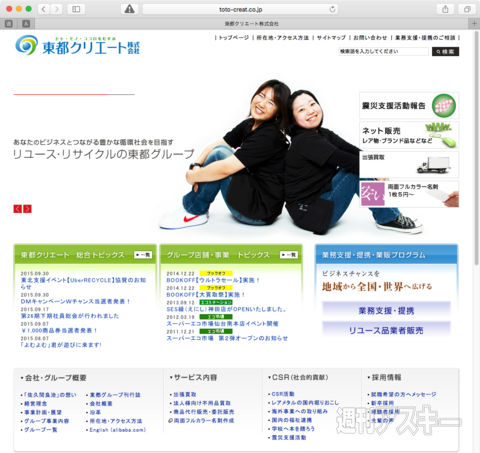Click the first pinned tab icon

pyautogui.click(x=9, y=23)
